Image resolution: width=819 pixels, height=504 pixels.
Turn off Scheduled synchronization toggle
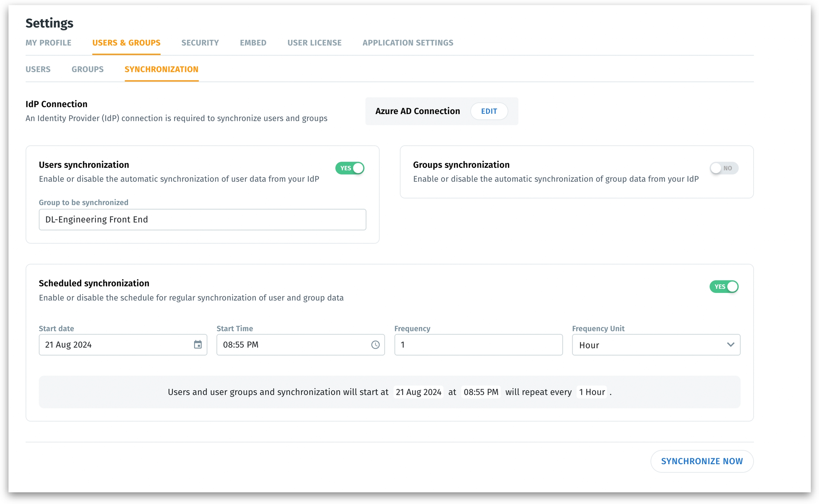point(724,286)
